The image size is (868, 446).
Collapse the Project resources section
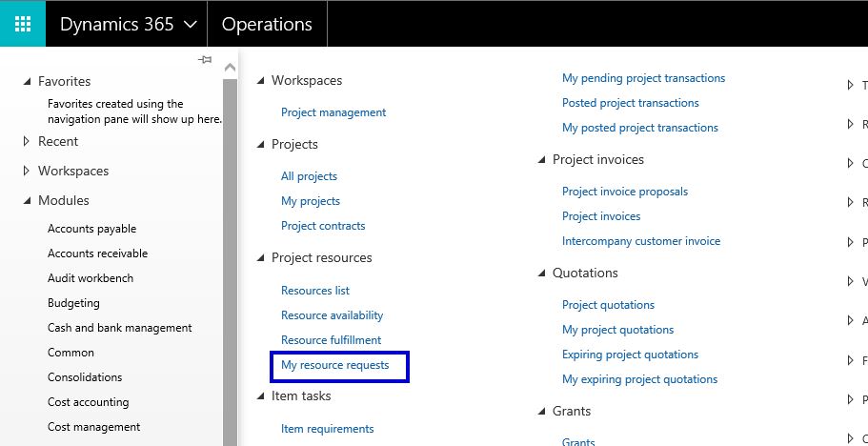click(261, 258)
